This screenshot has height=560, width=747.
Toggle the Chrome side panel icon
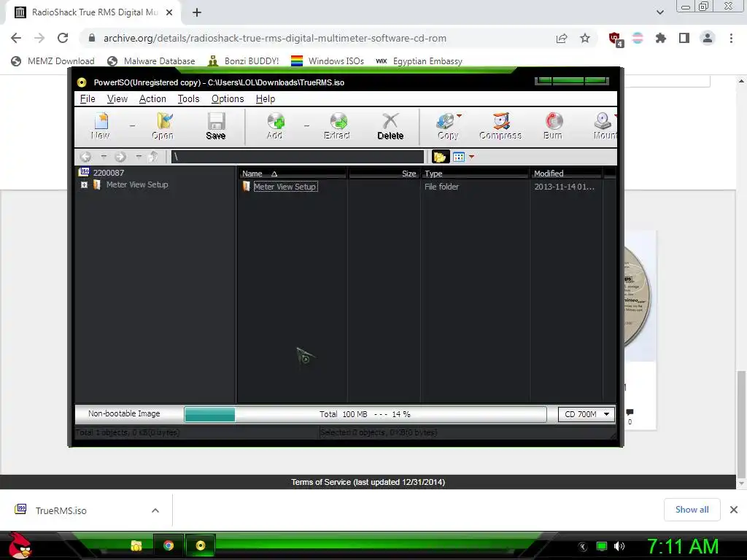(x=684, y=38)
